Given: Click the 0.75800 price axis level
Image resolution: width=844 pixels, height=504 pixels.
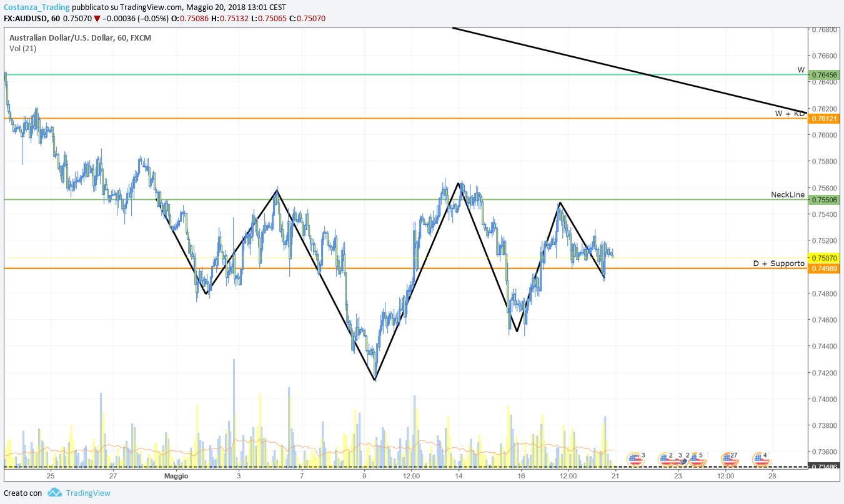Looking at the screenshot, I should click(824, 162).
